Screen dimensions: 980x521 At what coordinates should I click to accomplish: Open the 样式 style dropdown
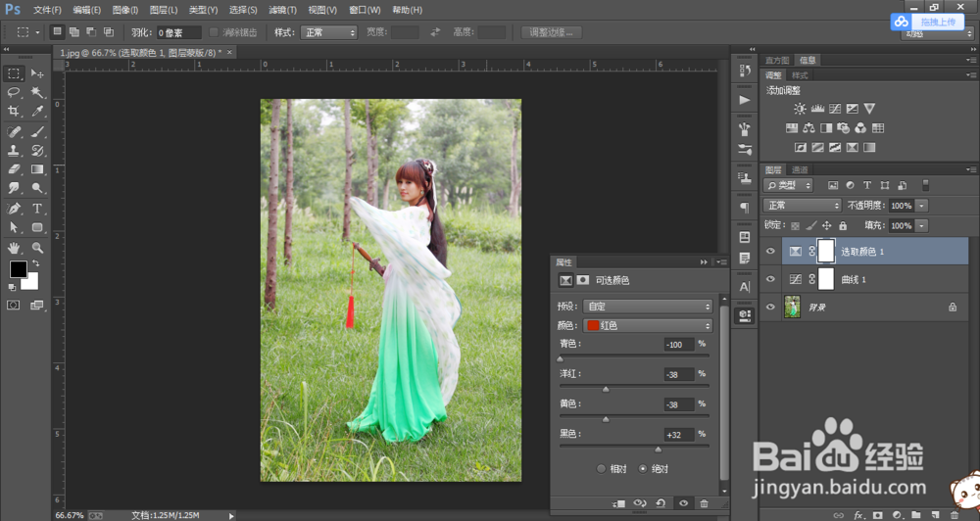328,32
